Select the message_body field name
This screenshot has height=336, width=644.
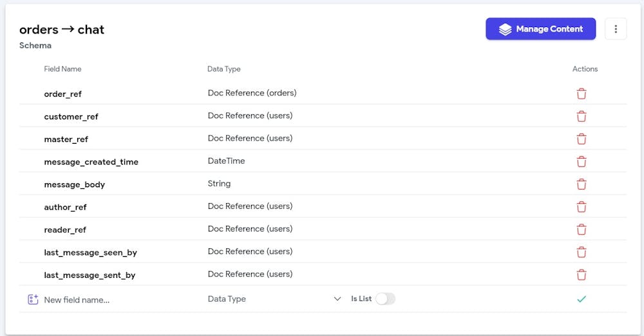pos(74,184)
